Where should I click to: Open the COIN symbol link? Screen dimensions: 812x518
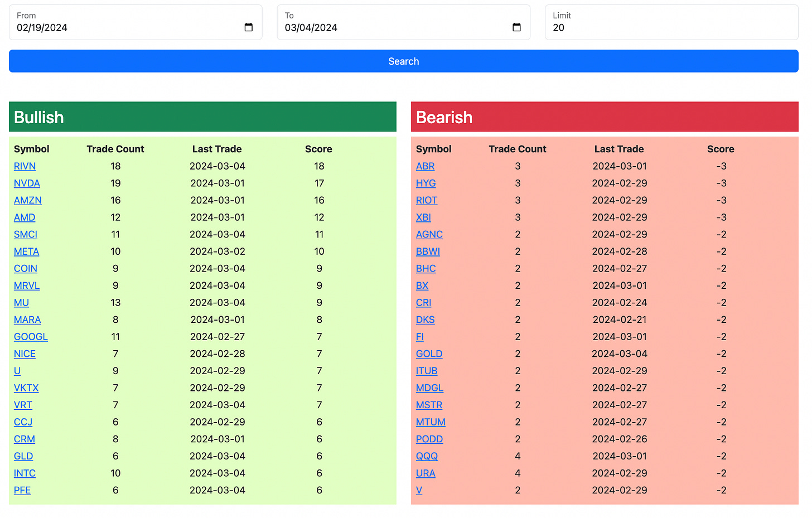click(26, 269)
